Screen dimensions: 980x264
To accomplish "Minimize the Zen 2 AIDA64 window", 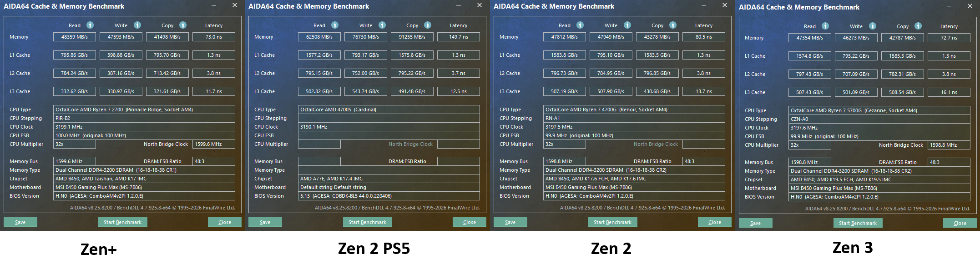I will click(704, 5).
